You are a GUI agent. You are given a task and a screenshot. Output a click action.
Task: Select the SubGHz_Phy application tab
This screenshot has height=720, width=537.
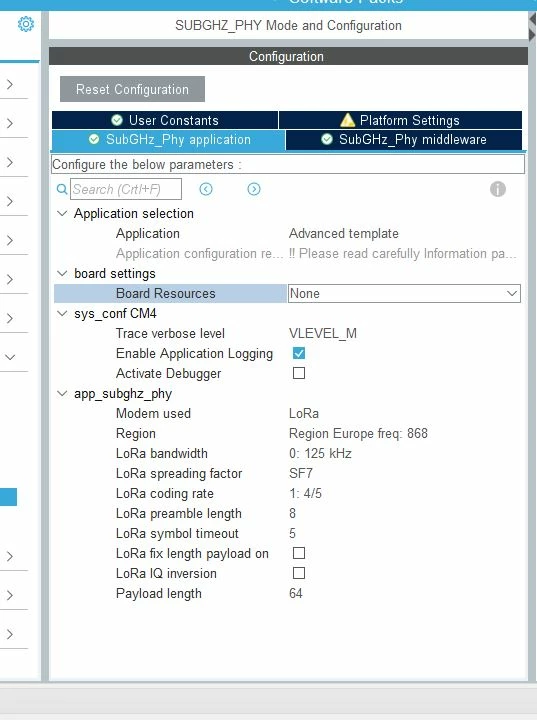click(x=168, y=140)
